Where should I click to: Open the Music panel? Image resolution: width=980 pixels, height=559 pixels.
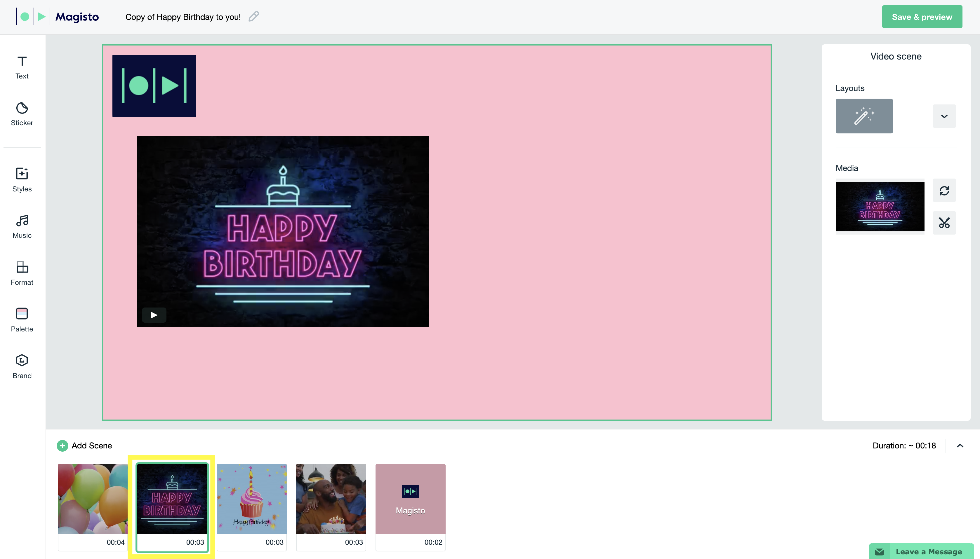[22, 227]
